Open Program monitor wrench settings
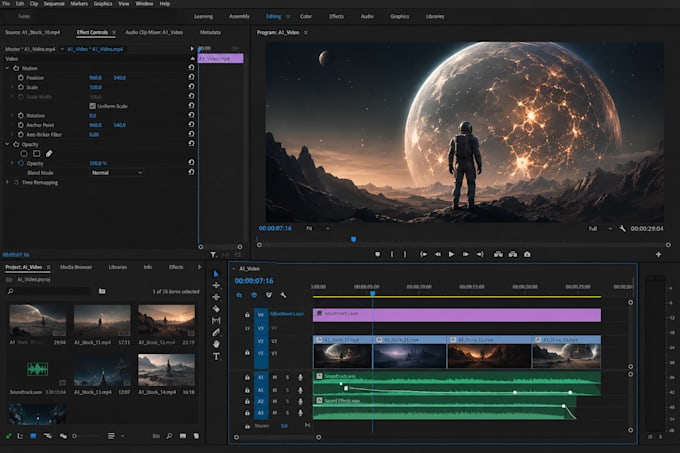The width and height of the screenshot is (680, 453). point(622,228)
